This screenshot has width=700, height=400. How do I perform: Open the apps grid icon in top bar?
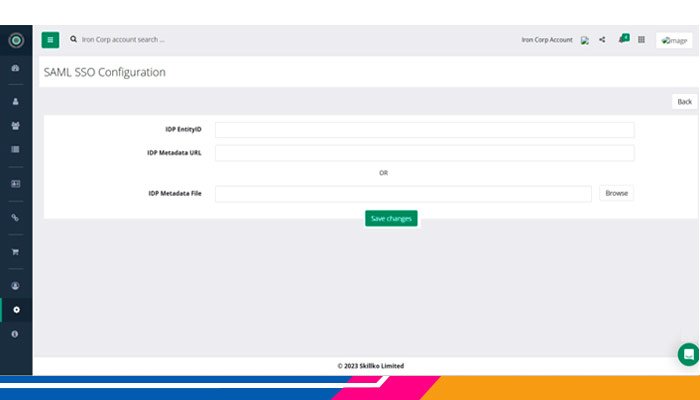click(642, 39)
